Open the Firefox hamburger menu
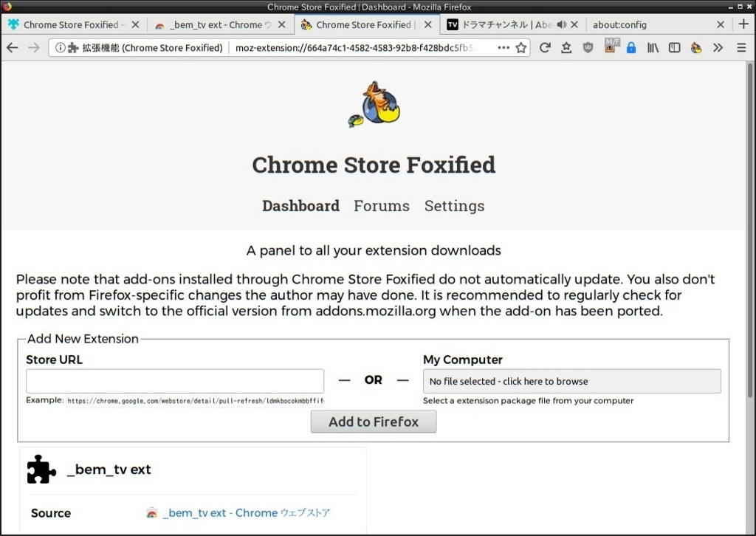Screen dimensions: 756x536 741,47
